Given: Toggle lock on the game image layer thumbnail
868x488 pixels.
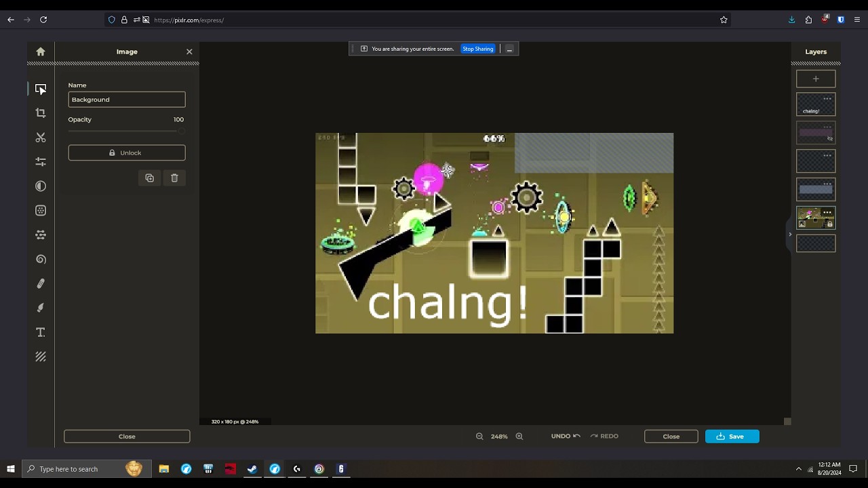Looking at the screenshot, I should [x=829, y=224].
